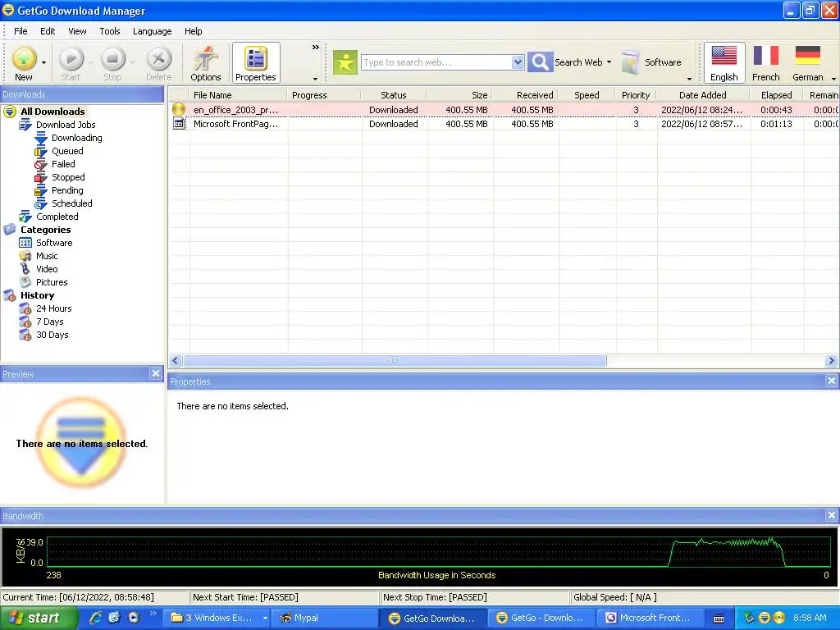Click the Scheduled filter icon

point(41,203)
